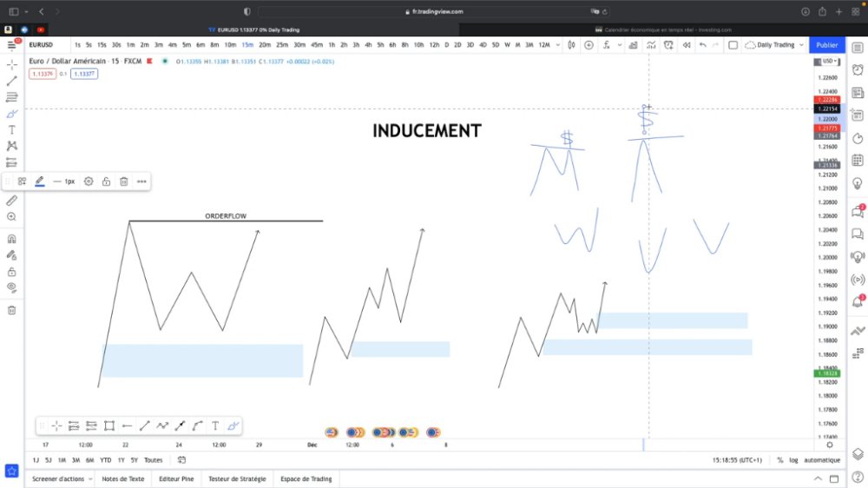Toggle stay in drawing mode

coord(11,255)
